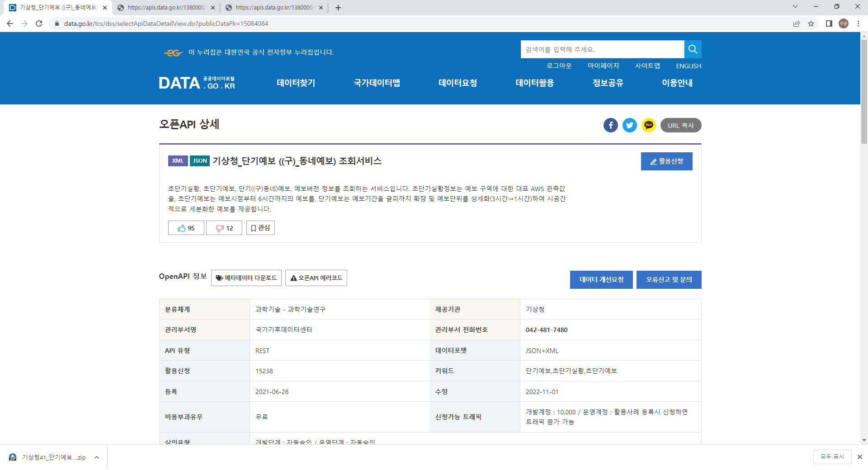The image size is (868, 470).
Task: Close the third apis.data.go.kr tab
Action: [x=321, y=8]
